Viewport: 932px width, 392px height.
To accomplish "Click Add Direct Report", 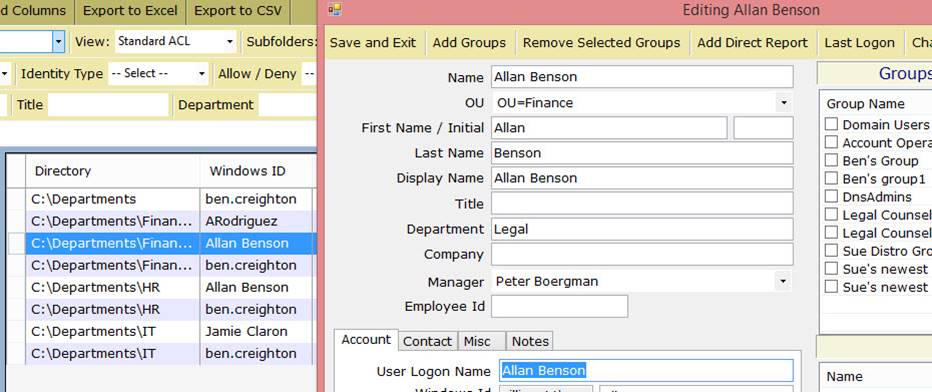I will pyautogui.click(x=752, y=43).
